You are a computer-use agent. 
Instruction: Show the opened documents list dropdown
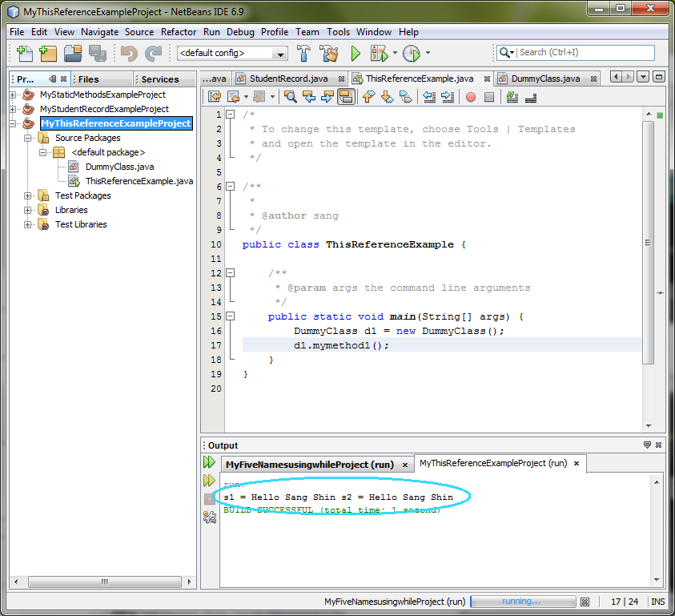pyautogui.click(x=643, y=77)
